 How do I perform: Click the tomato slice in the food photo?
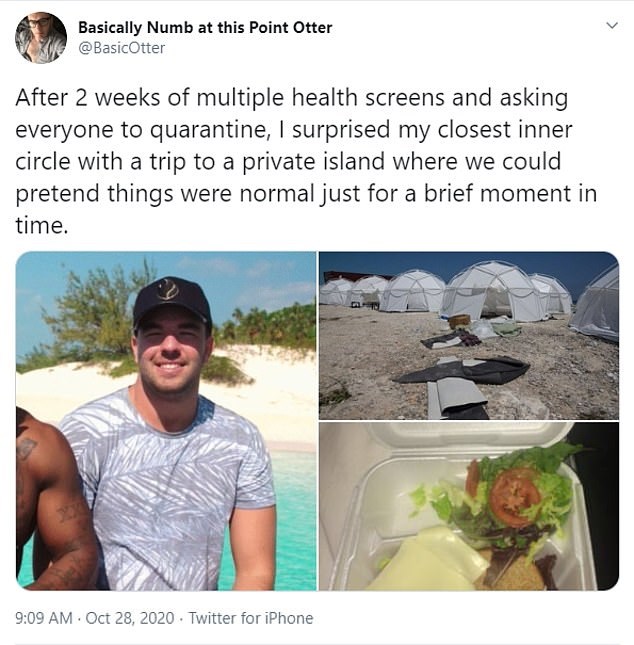[516, 495]
